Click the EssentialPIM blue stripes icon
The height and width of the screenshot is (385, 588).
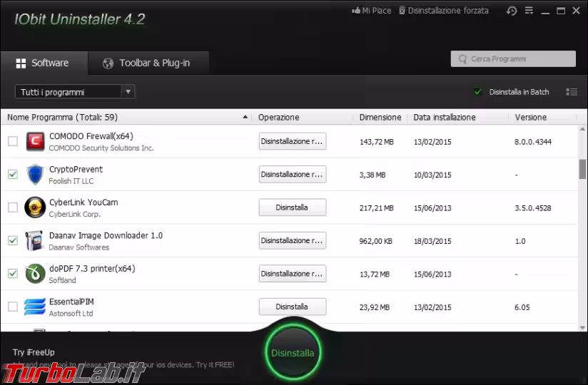tap(35, 307)
